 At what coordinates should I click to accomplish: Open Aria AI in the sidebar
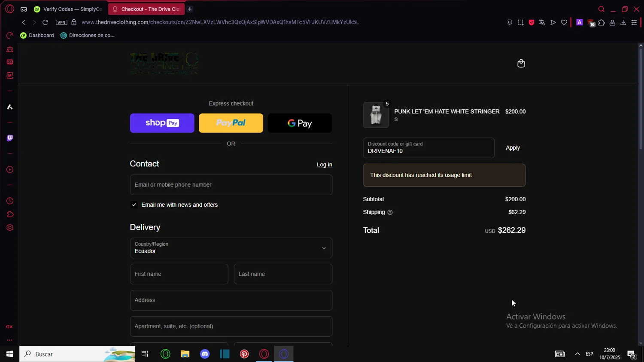[x=9, y=107]
